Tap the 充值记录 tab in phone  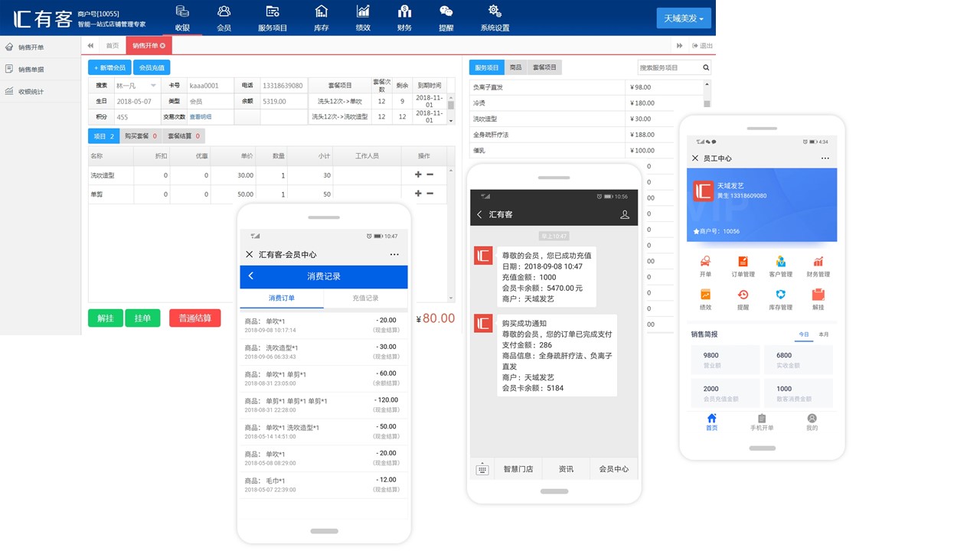pos(365,298)
